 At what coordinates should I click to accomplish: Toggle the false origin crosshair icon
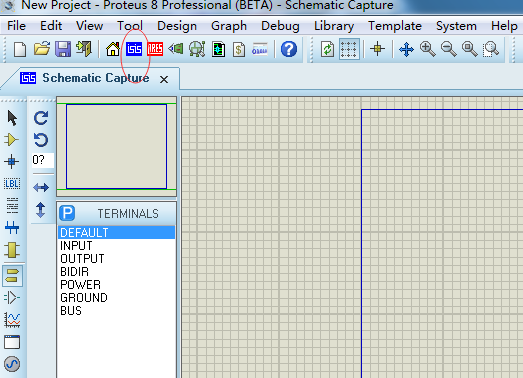click(377, 49)
